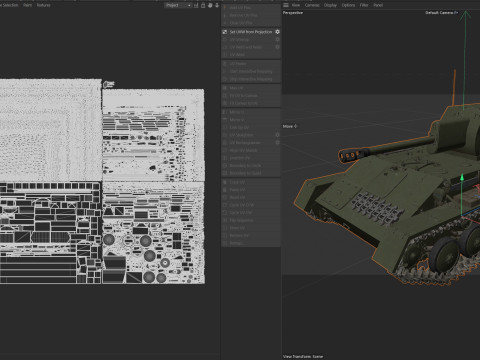Open UV Weld and Relax options gear
Image resolution: width=480 pixels, height=360 pixels.
tap(277, 47)
